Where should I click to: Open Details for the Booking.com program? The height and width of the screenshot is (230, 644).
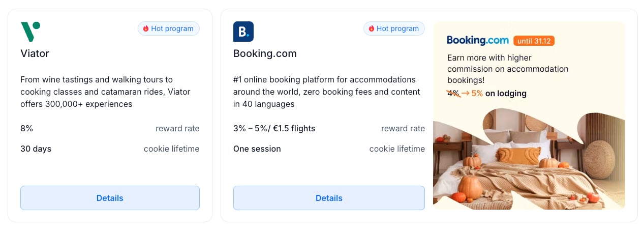pos(329,198)
